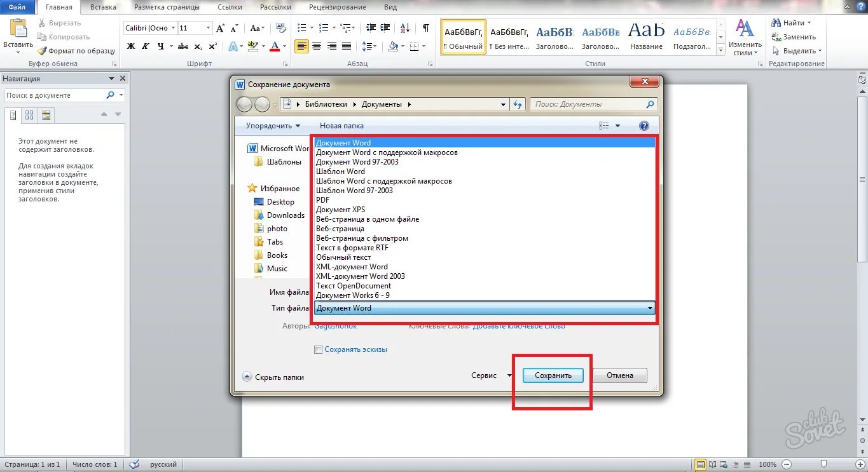Enable Сохранять эскизы checkbox
Viewport: 868px width, 472px height.
[x=318, y=349]
